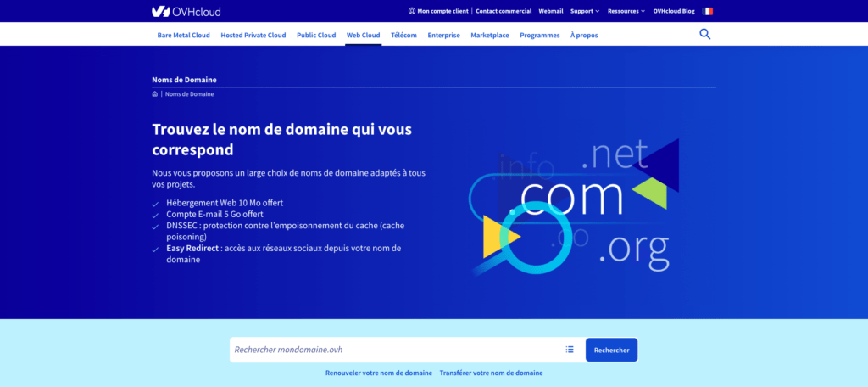This screenshot has height=387, width=868.
Task: Open the À propos menu
Action: click(x=584, y=35)
